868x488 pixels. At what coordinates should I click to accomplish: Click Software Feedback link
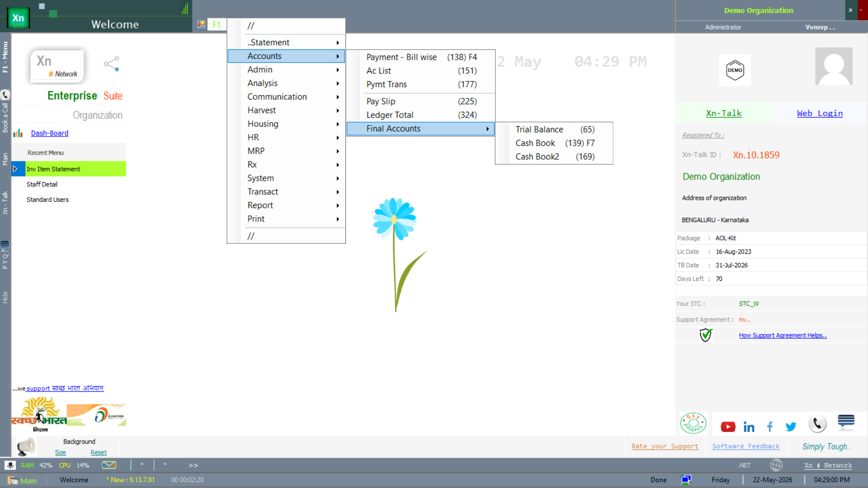(746, 446)
